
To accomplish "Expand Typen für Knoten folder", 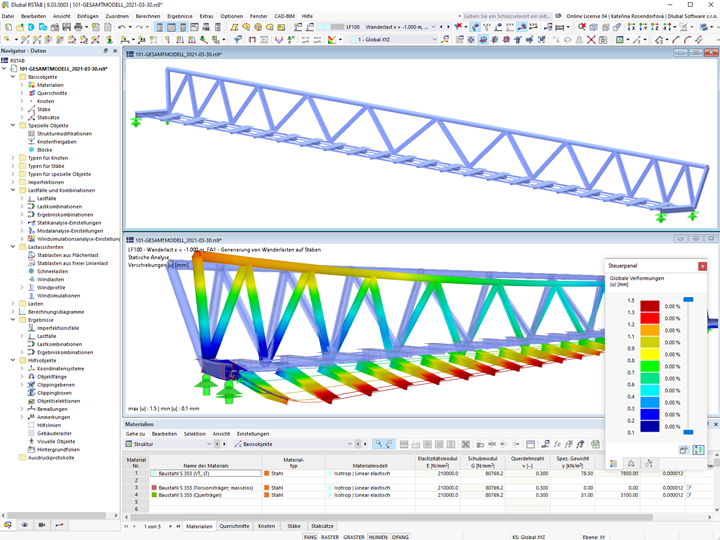I will pos(13,158).
